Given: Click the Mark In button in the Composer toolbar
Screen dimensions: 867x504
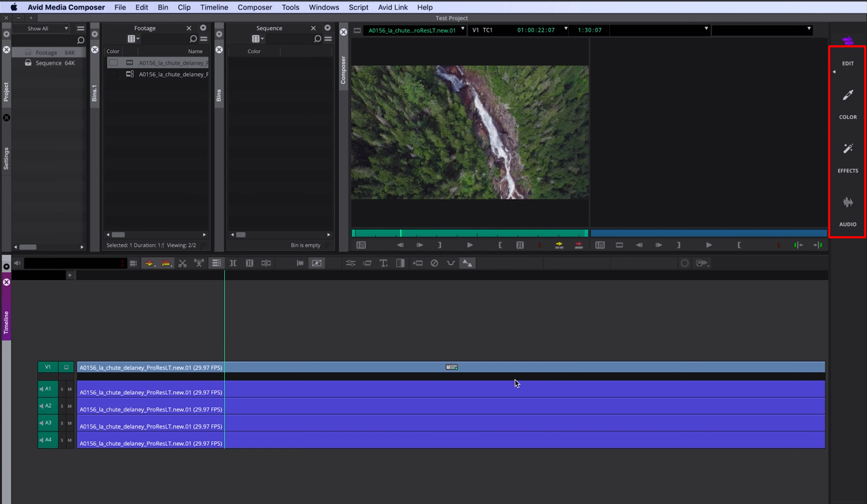Looking at the screenshot, I should pyautogui.click(x=500, y=245).
